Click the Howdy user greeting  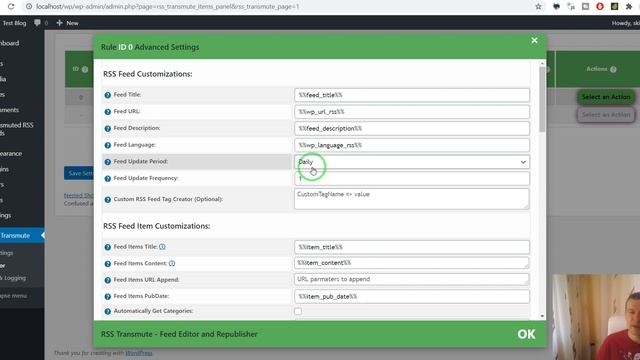pyautogui.click(x=625, y=23)
